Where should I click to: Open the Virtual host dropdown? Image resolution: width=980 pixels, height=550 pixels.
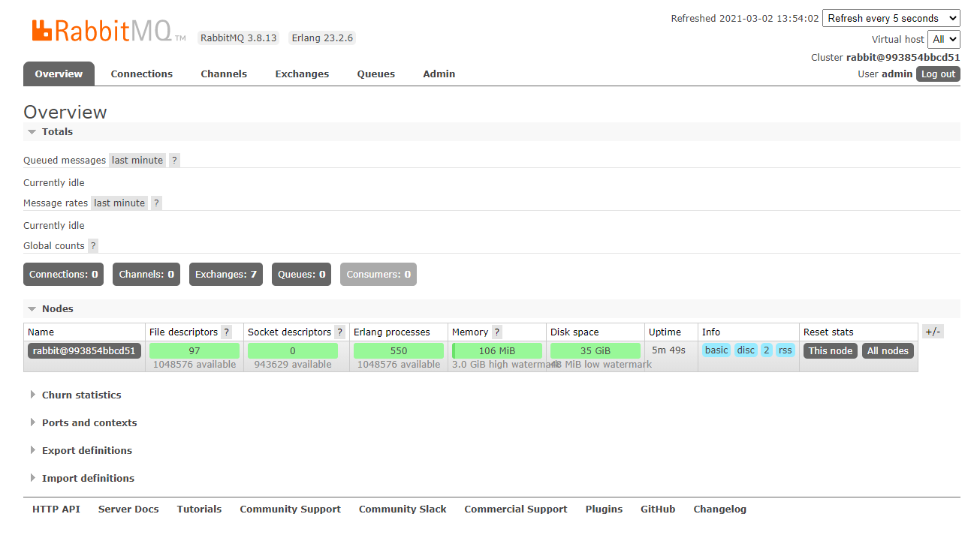(x=944, y=39)
